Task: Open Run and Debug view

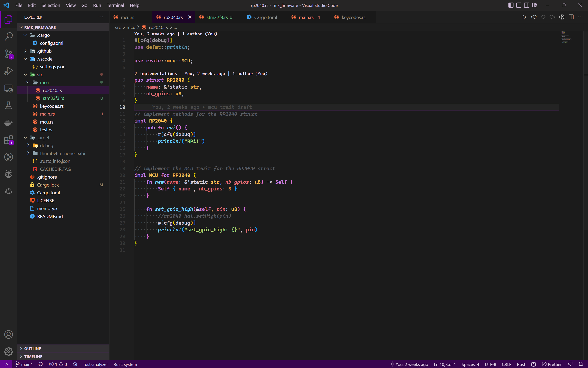Action: click(9, 71)
